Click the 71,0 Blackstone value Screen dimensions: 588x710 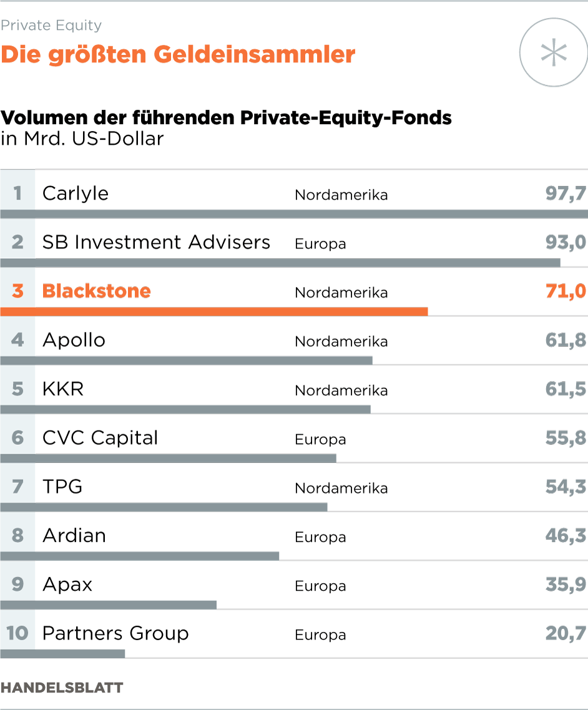[x=566, y=291]
